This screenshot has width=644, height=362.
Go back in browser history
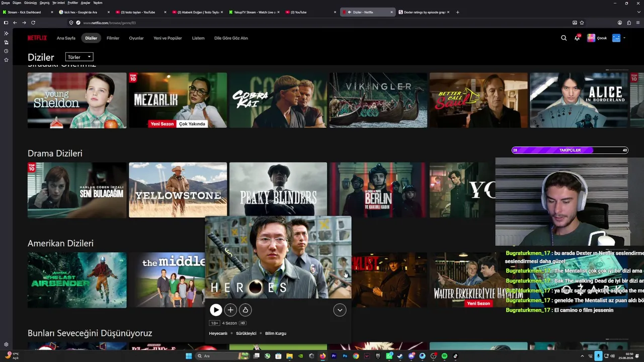15,23
